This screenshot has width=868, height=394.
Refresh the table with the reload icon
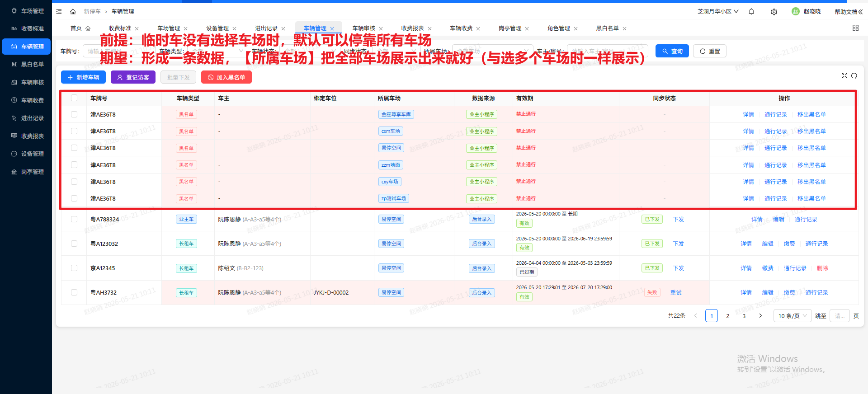point(854,75)
